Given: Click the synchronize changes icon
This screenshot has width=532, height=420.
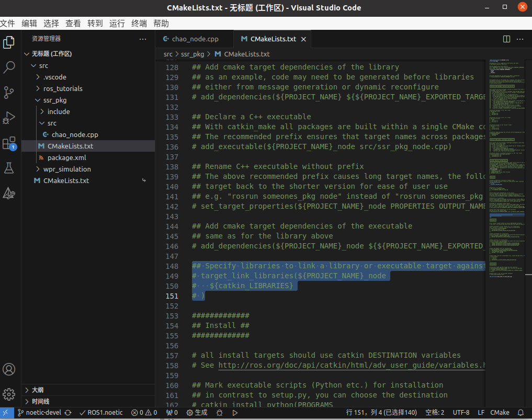Looking at the screenshot, I should (x=68, y=413).
